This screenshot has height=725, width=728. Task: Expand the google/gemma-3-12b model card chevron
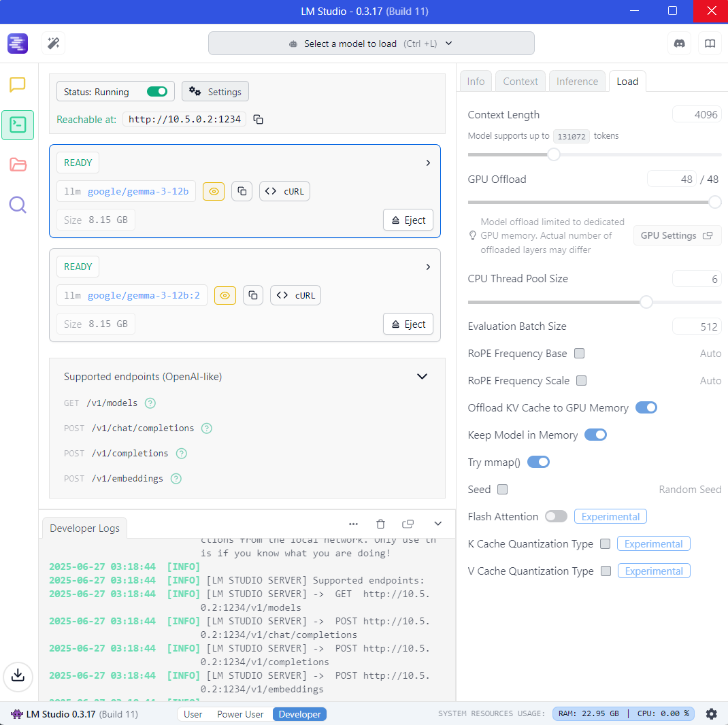click(428, 163)
